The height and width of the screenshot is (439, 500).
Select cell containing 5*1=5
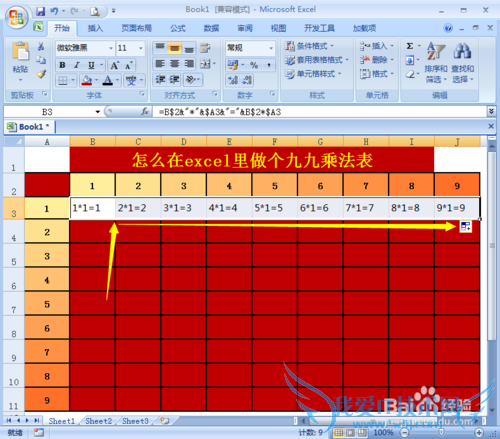coord(275,208)
